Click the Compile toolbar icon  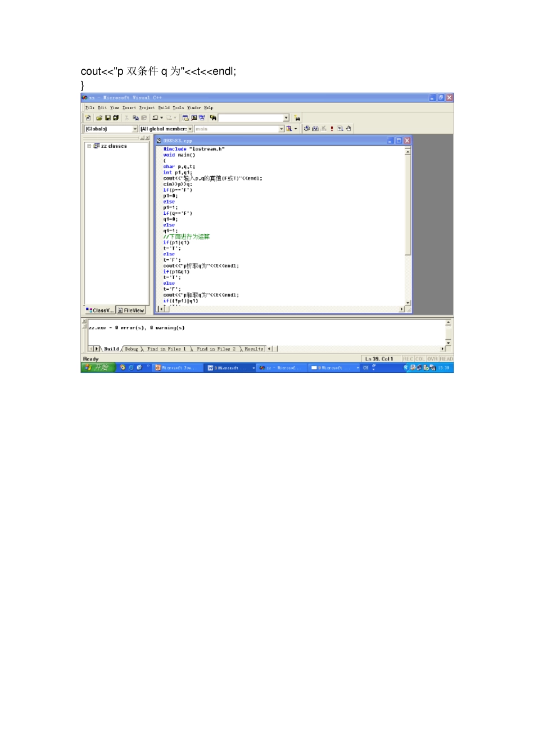(307, 129)
